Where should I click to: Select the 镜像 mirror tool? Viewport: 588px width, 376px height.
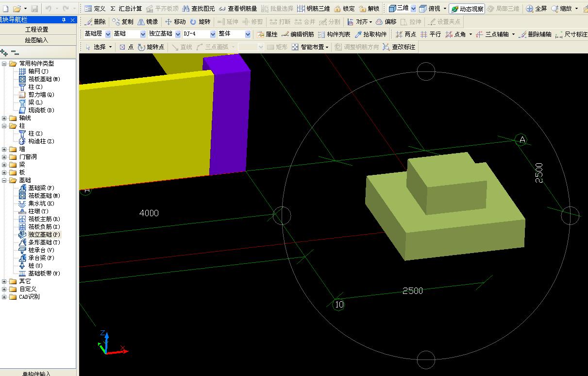tap(148, 22)
